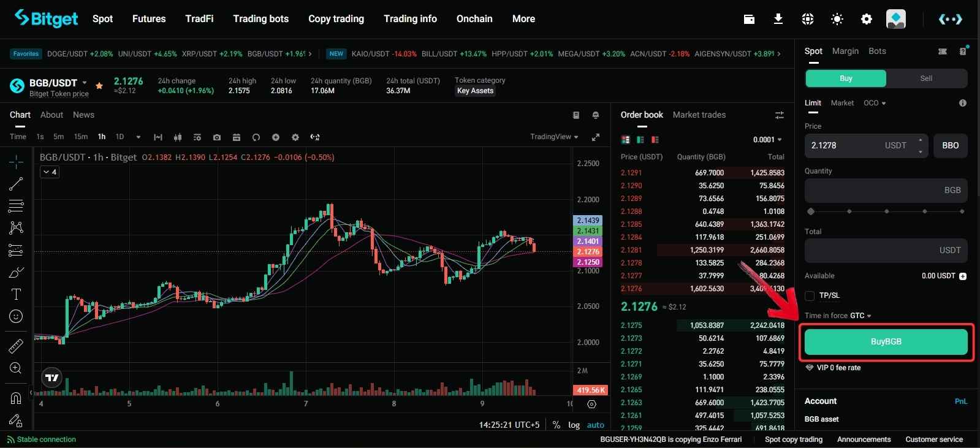Open the emoji sticker tool
The height and width of the screenshot is (448, 980).
click(x=16, y=316)
